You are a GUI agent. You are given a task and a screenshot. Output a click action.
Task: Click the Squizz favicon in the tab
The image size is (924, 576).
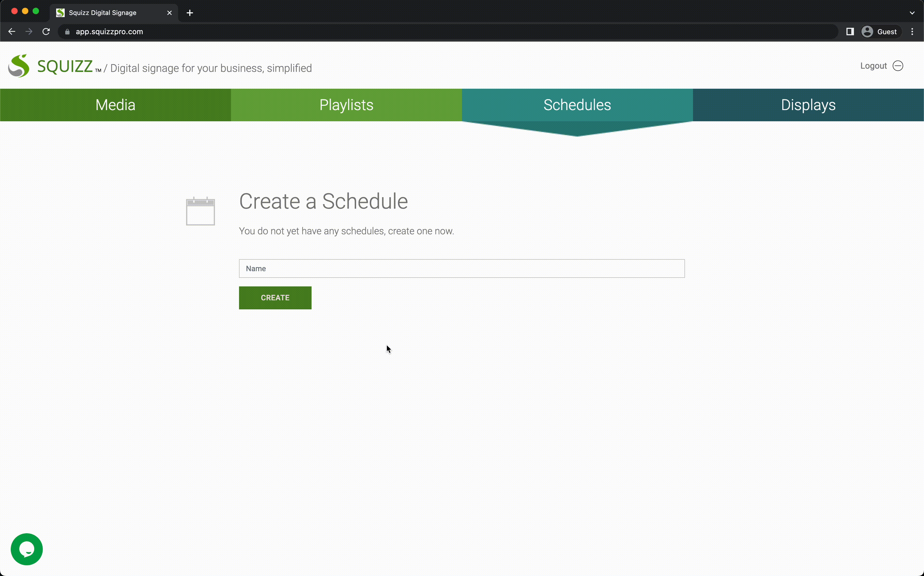point(60,13)
